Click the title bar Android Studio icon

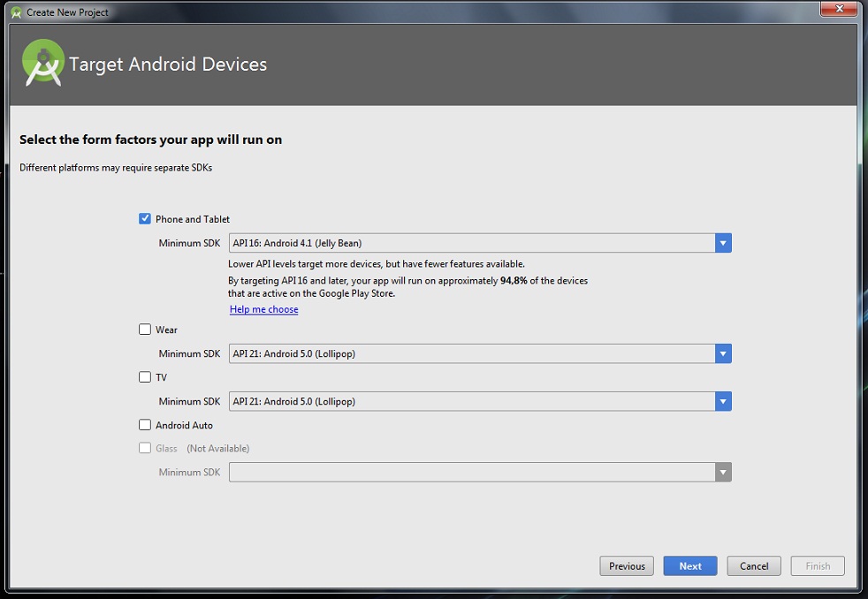(16, 12)
